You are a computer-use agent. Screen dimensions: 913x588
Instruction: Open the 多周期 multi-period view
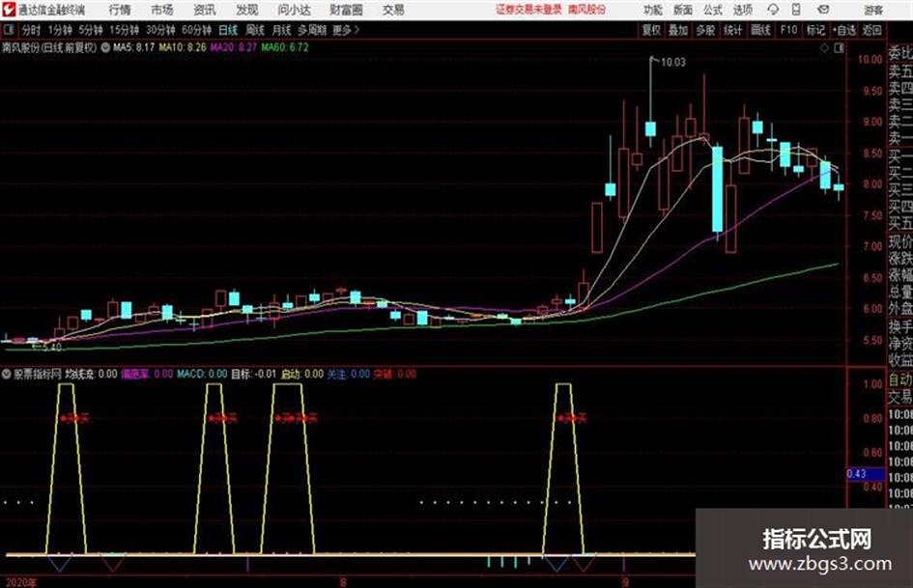pyautogui.click(x=312, y=30)
